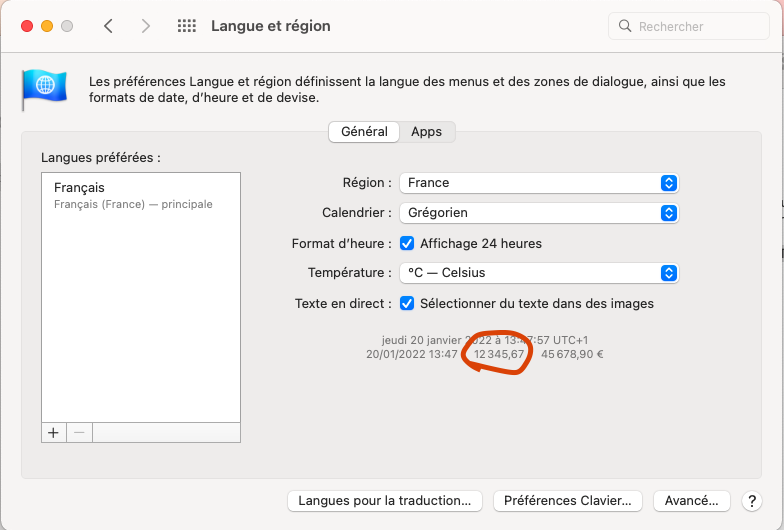Switch to the Apps tab

pyautogui.click(x=427, y=132)
